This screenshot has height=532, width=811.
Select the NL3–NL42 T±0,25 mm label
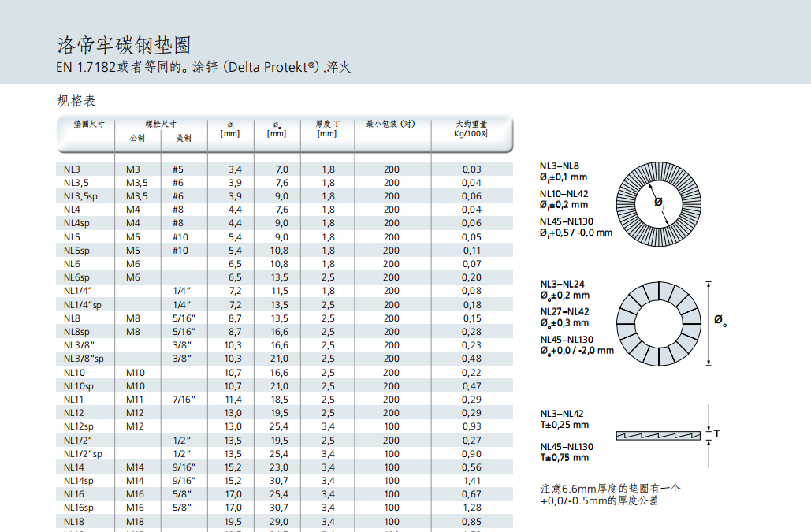pos(564,419)
